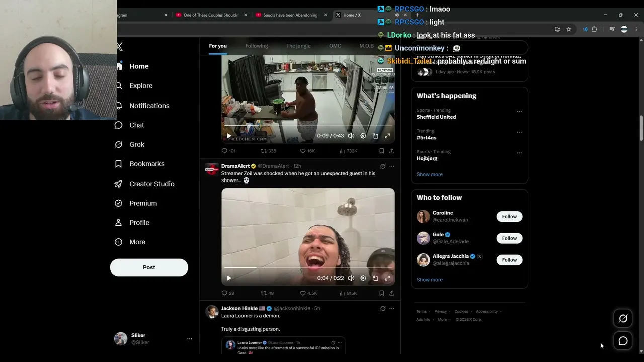Open account options next to Sliker
Screen dimensions: 644x362
(190, 339)
